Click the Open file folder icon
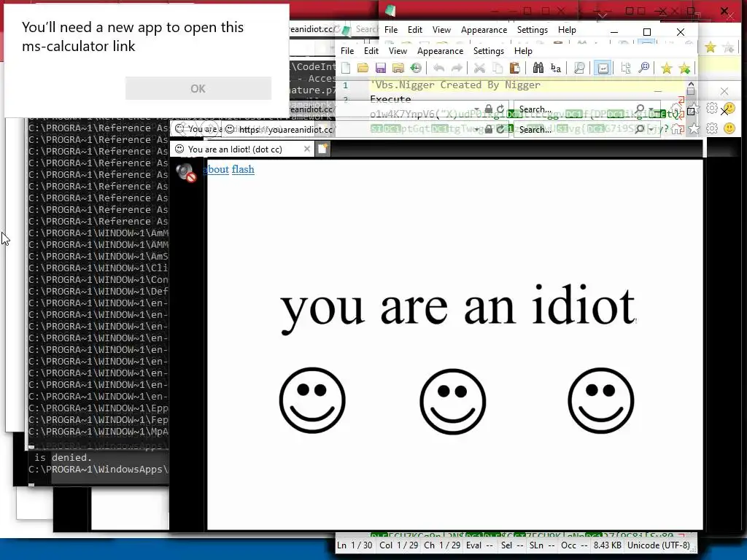 pos(363,68)
